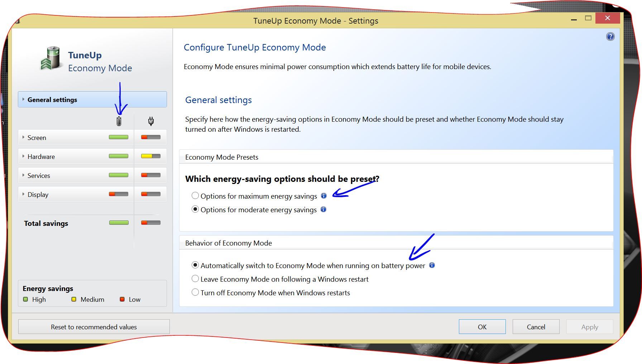Close the TuneUp settings window
The width and height of the screenshot is (642, 364).
pos(608,18)
